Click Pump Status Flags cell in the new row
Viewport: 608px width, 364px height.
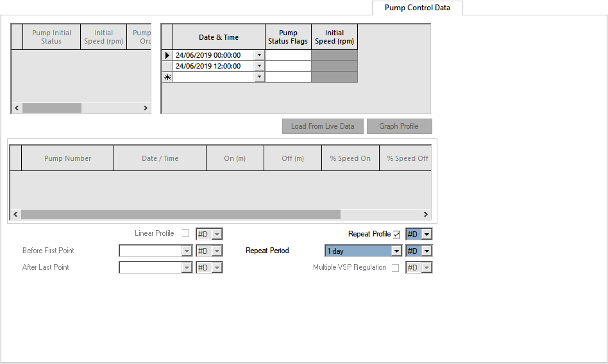point(288,77)
